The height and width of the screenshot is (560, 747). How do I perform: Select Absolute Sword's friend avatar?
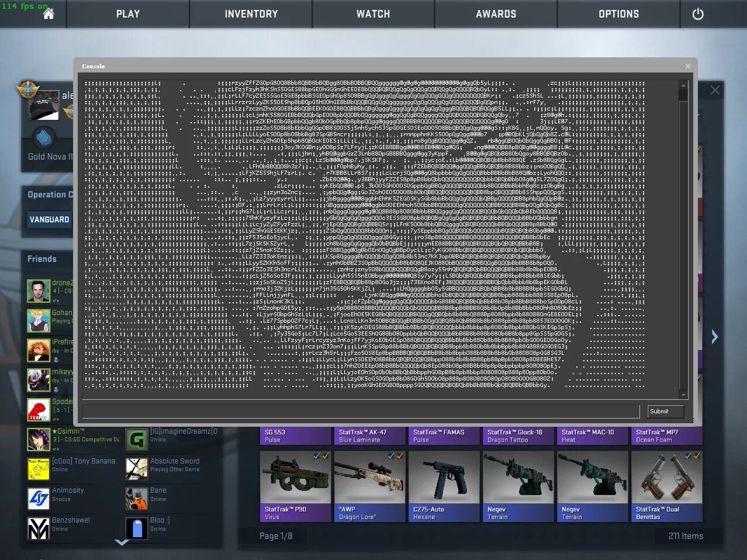pyautogui.click(x=137, y=469)
